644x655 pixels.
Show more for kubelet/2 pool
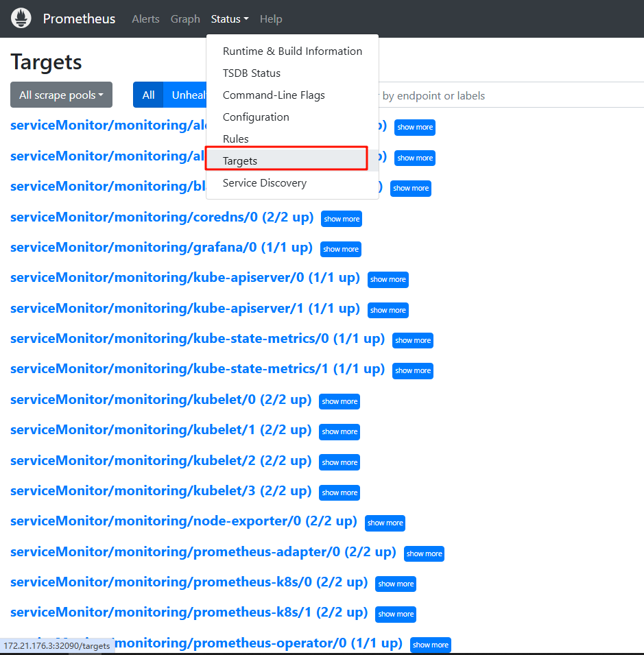coord(339,462)
